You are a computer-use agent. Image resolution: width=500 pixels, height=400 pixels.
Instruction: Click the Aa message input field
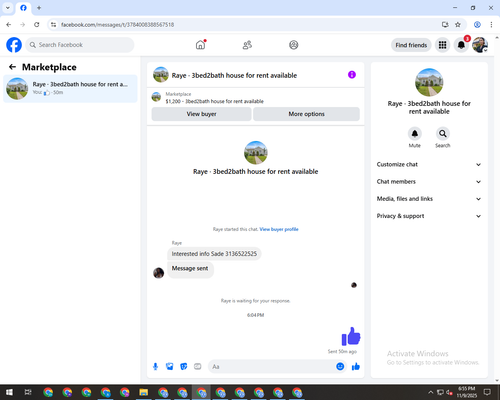(272, 367)
